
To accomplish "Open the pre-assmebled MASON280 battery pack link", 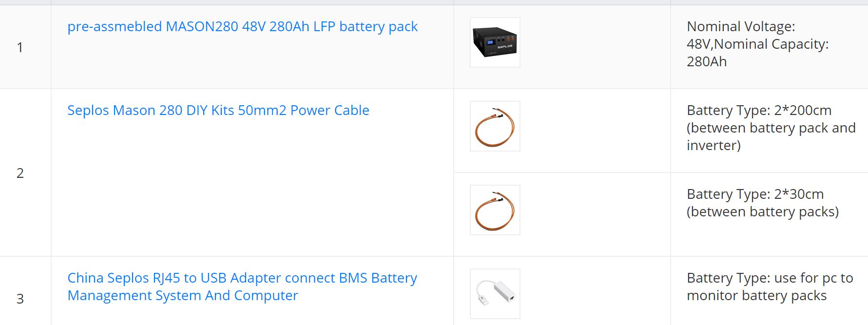I will coord(242,27).
